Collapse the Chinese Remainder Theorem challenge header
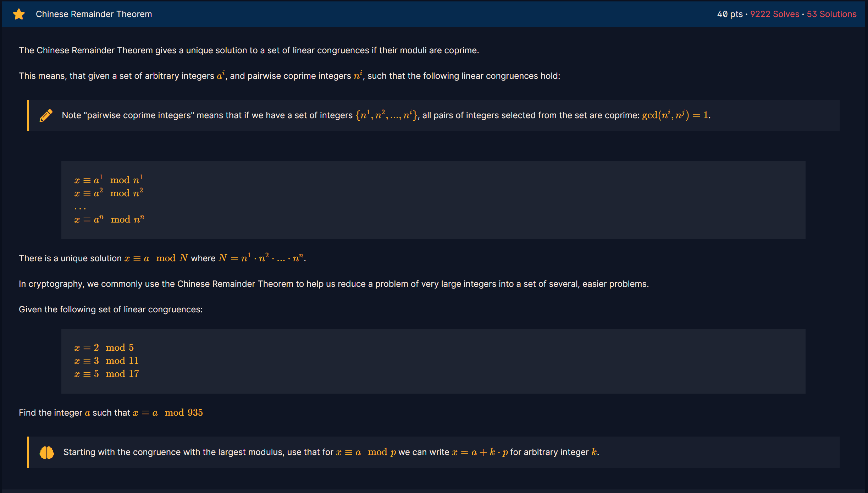 coord(94,14)
